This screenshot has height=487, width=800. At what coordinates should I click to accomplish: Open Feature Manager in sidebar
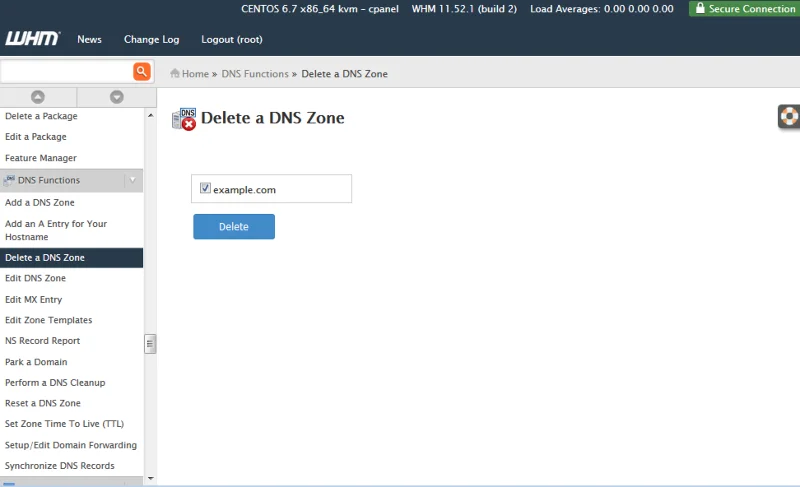click(41, 158)
